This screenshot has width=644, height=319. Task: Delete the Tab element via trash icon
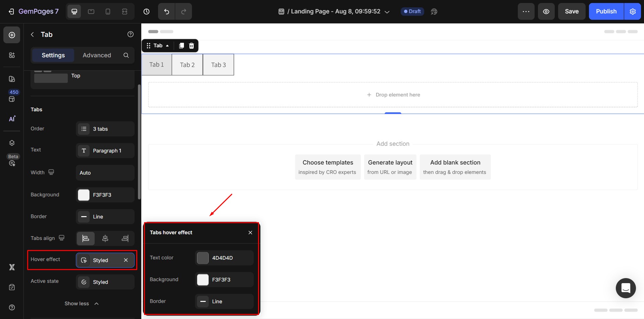tap(191, 46)
